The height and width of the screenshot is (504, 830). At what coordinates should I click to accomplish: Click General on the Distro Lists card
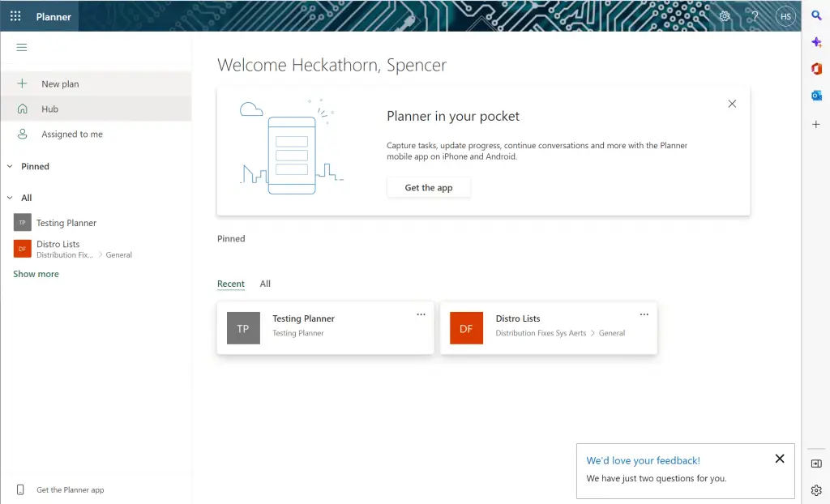[612, 333]
